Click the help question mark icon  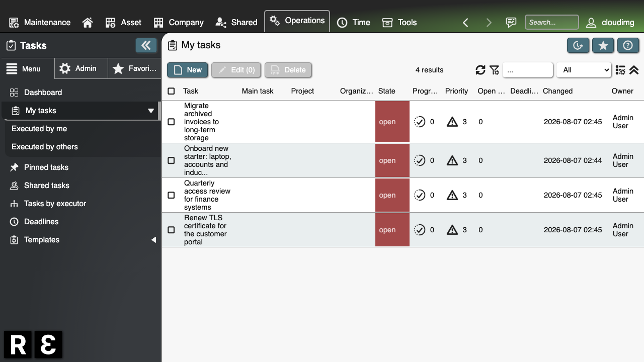(628, 45)
